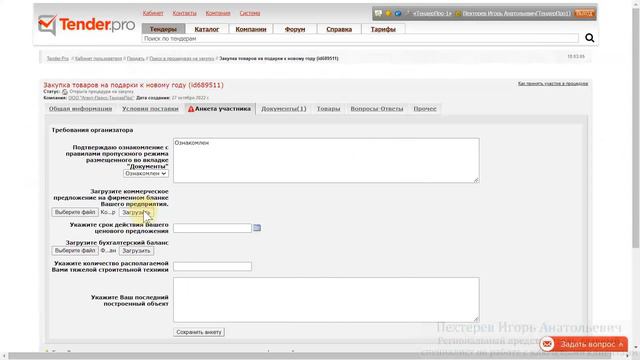This screenshot has width=640, height=360.
Task: Open the Ознакомлен dropdown
Action: (x=146, y=173)
